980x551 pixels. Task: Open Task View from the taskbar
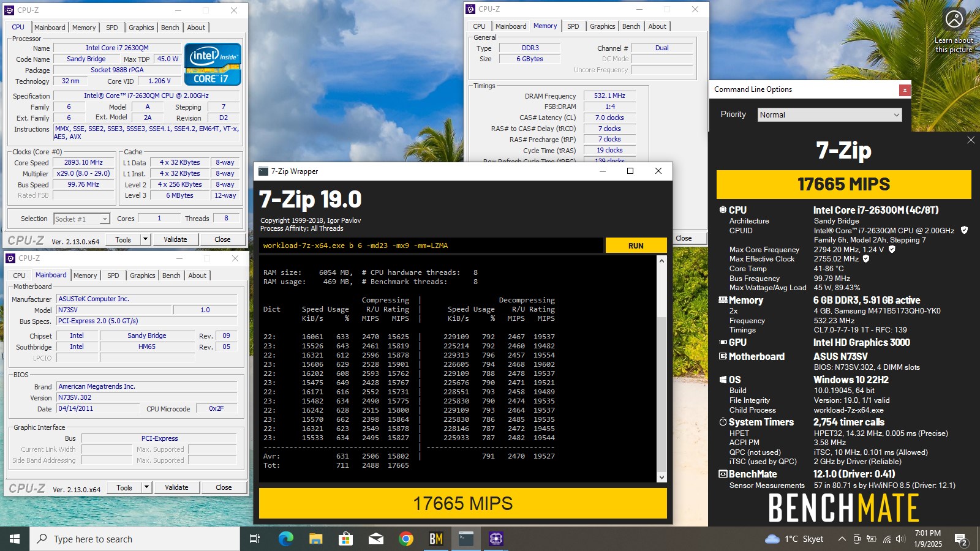point(255,539)
